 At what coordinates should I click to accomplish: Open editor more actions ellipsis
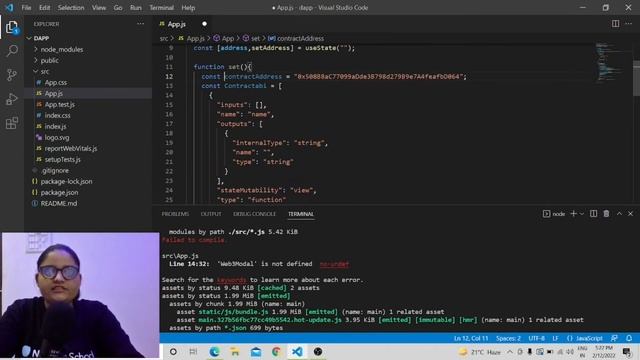click(x=629, y=24)
